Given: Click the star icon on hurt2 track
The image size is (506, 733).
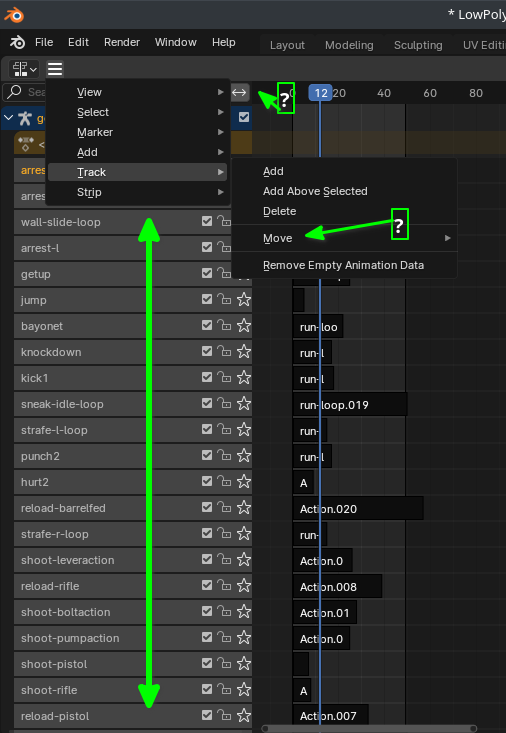Looking at the screenshot, I should (244, 481).
